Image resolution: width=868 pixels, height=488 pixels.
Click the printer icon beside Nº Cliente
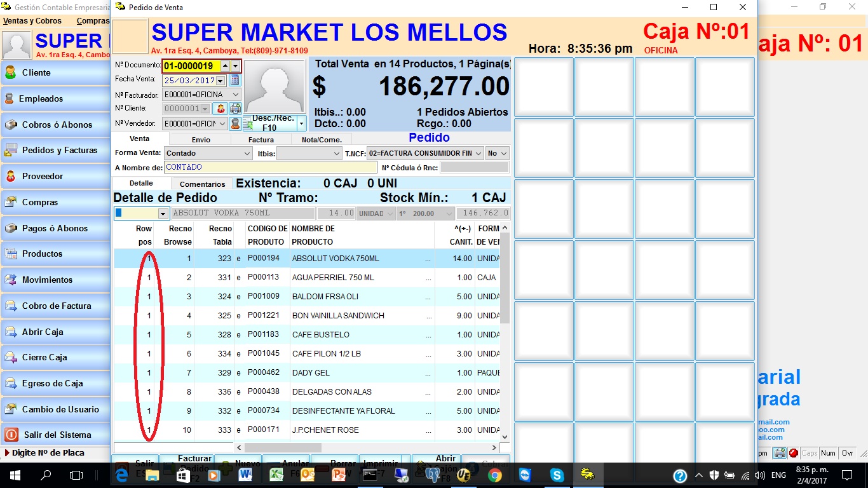click(235, 109)
